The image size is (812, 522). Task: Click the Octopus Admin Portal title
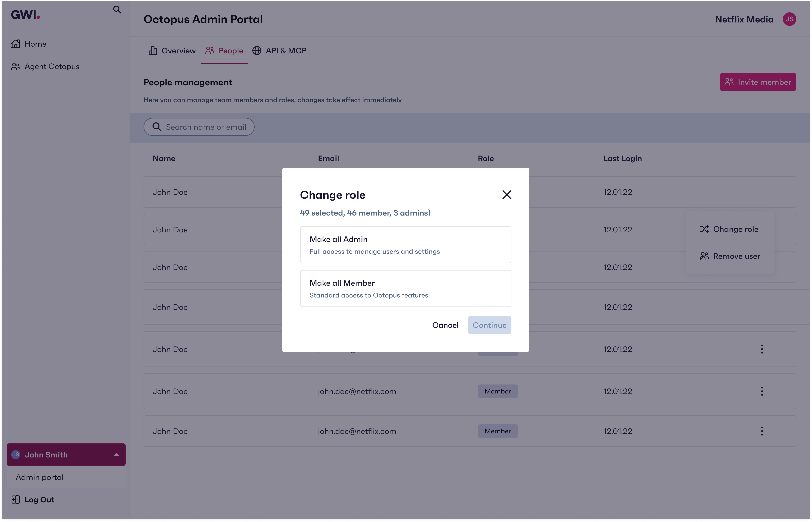pyautogui.click(x=203, y=19)
